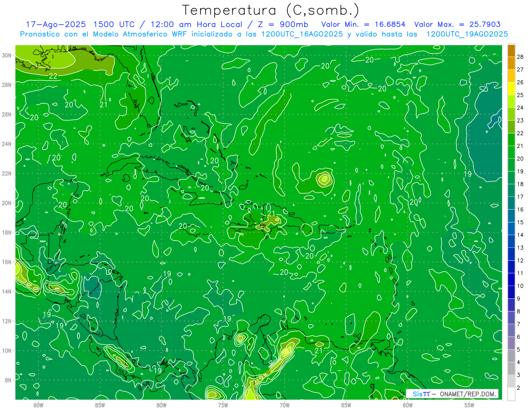Click "Valor Min. = 16.6854" text
Image resolution: width=532 pixels, height=411 pixels.
tap(363, 24)
